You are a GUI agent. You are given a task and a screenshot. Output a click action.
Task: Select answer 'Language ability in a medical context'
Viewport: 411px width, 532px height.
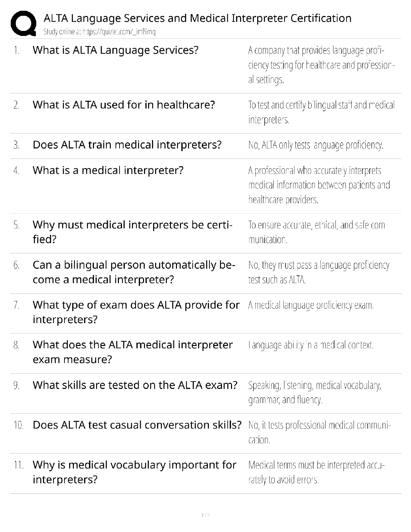click(311, 345)
